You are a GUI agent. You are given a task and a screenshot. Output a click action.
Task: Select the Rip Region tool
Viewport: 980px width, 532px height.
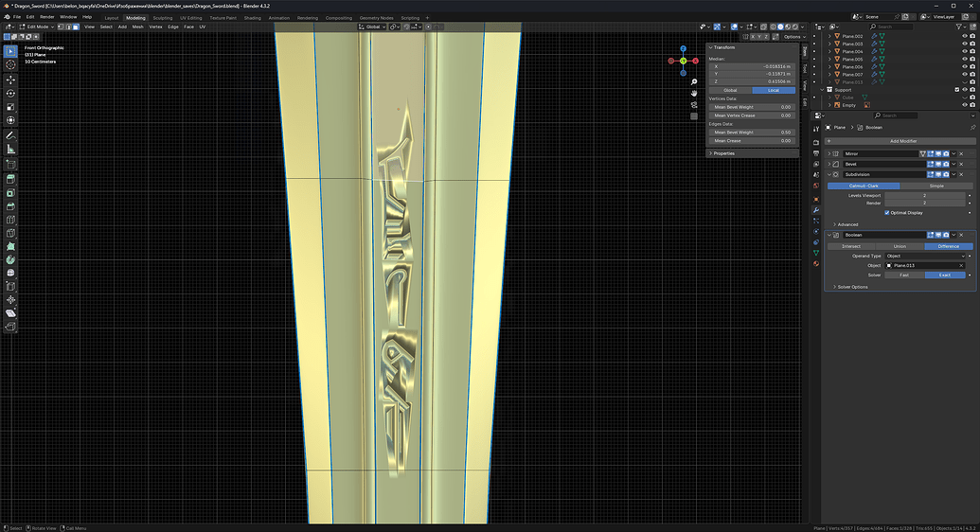[x=10, y=327]
